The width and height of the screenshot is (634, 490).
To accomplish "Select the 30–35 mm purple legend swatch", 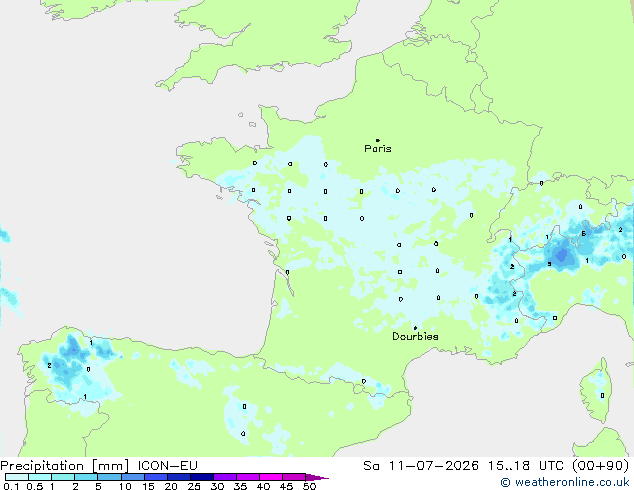I will pyautogui.click(x=224, y=477).
